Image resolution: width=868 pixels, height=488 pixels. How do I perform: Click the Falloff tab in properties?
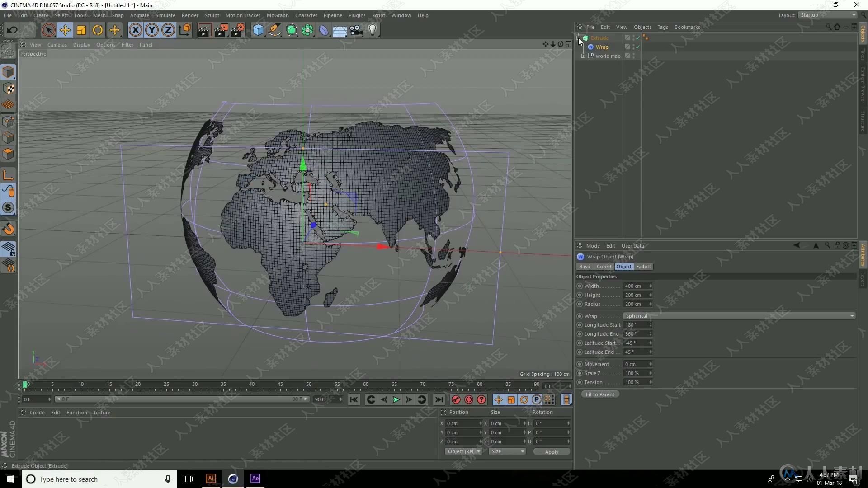pos(643,266)
